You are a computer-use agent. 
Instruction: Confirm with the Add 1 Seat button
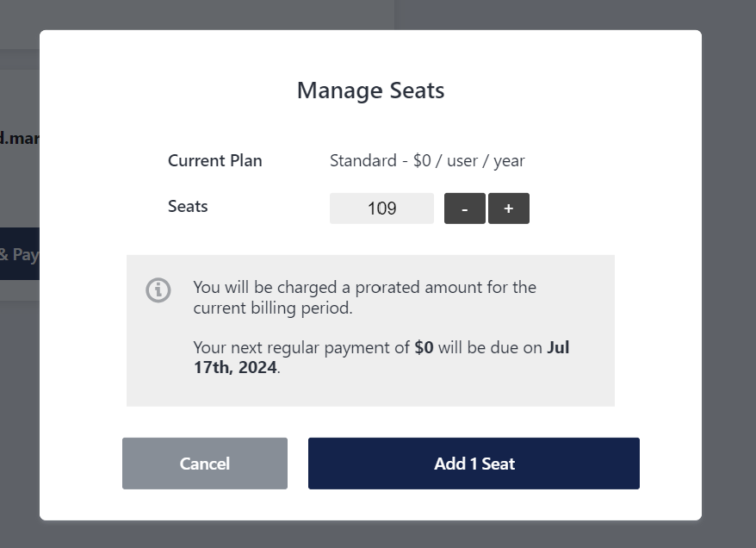(474, 464)
